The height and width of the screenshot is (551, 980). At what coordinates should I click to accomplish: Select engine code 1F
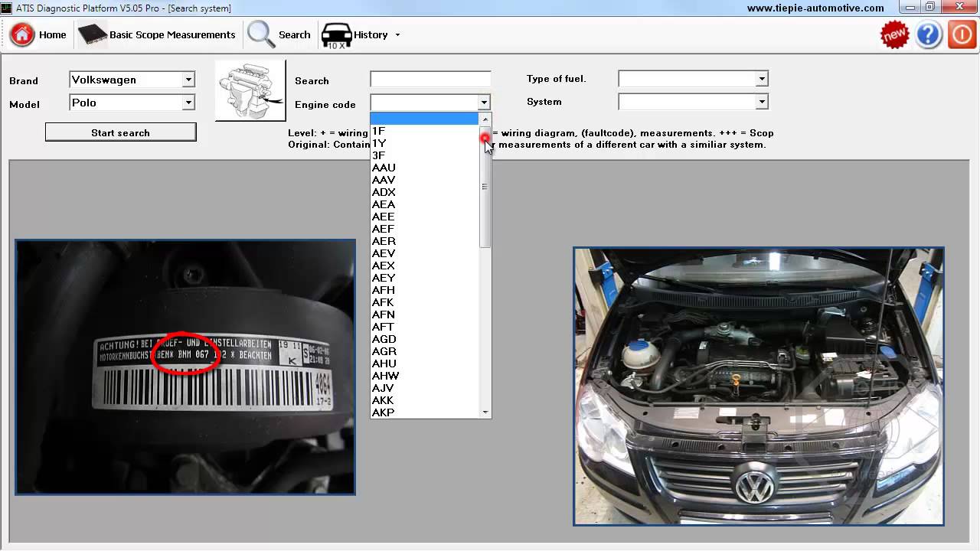click(425, 131)
